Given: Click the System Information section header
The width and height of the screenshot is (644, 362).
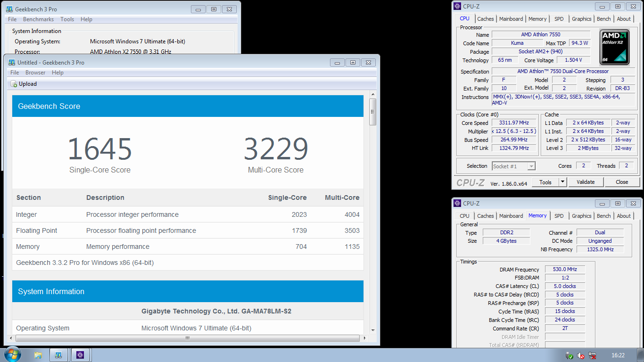Looking at the screenshot, I should [x=188, y=291].
